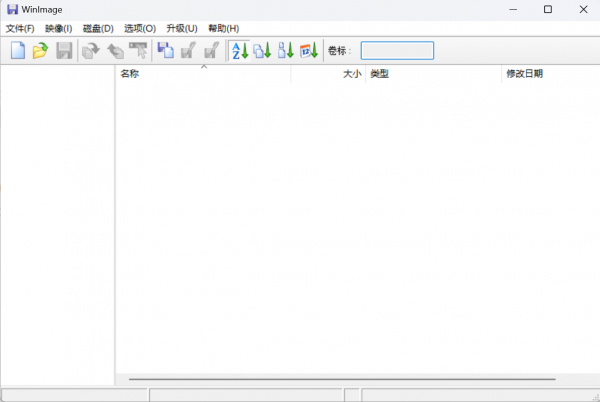Sort files by type icon
The height and width of the screenshot is (402, 600).
262,50
